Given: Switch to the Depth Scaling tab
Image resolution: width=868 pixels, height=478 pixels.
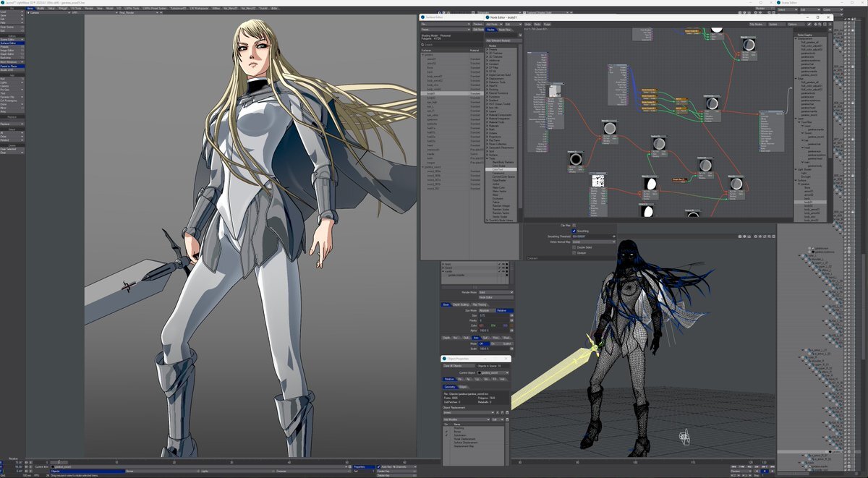Looking at the screenshot, I should point(460,304).
